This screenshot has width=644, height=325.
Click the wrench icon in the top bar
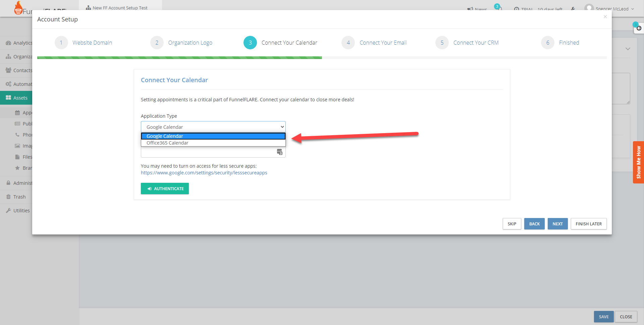tap(573, 9)
